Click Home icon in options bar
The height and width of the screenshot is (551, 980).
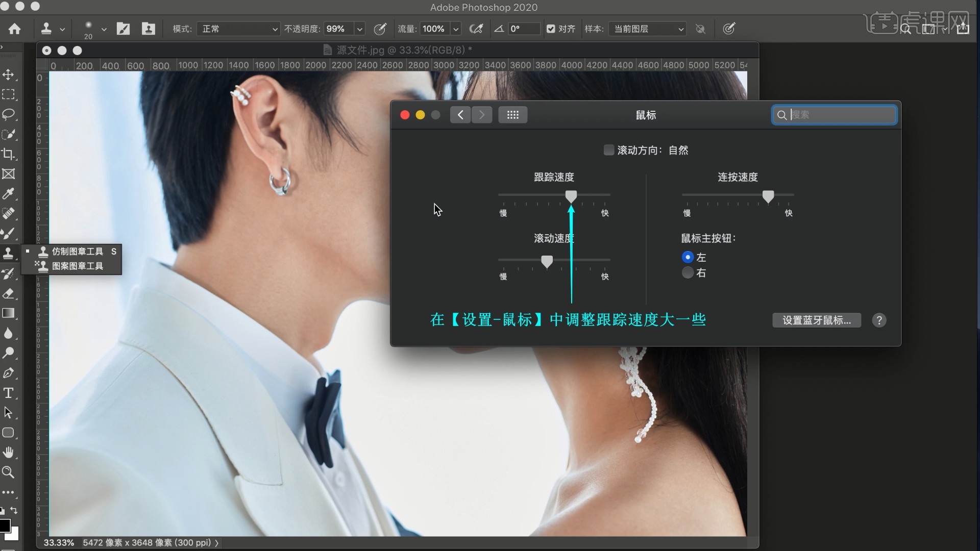click(x=15, y=29)
